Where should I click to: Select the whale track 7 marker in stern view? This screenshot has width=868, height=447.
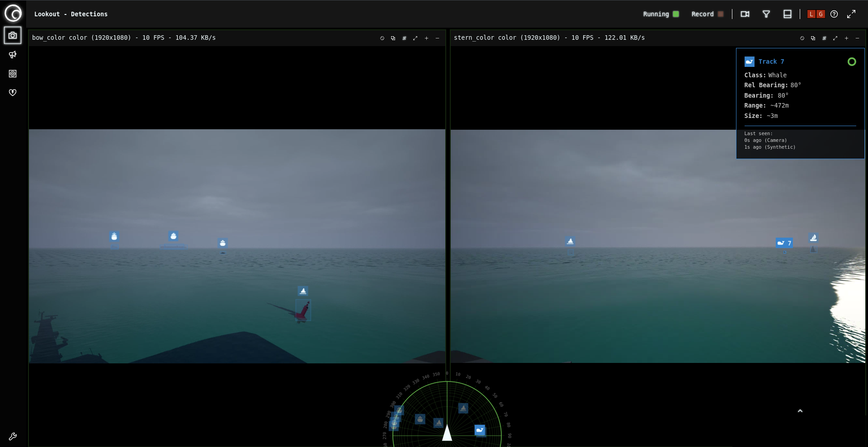click(784, 243)
